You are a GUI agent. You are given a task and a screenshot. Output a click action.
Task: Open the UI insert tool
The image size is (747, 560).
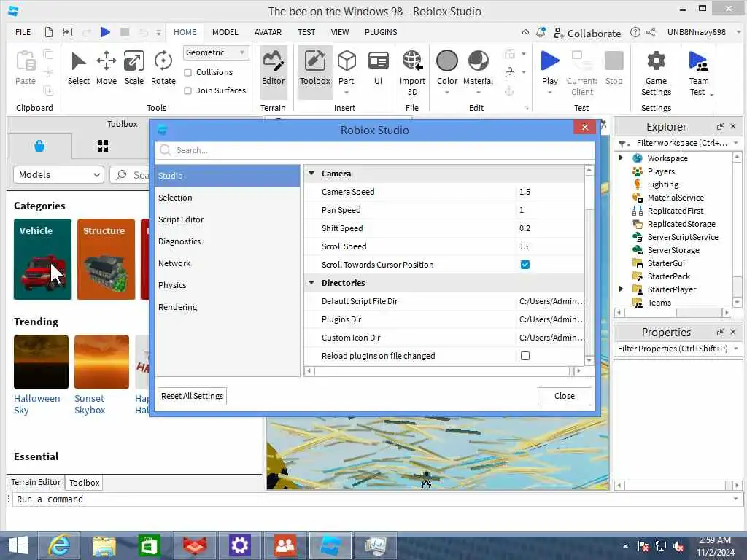pos(378,69)
